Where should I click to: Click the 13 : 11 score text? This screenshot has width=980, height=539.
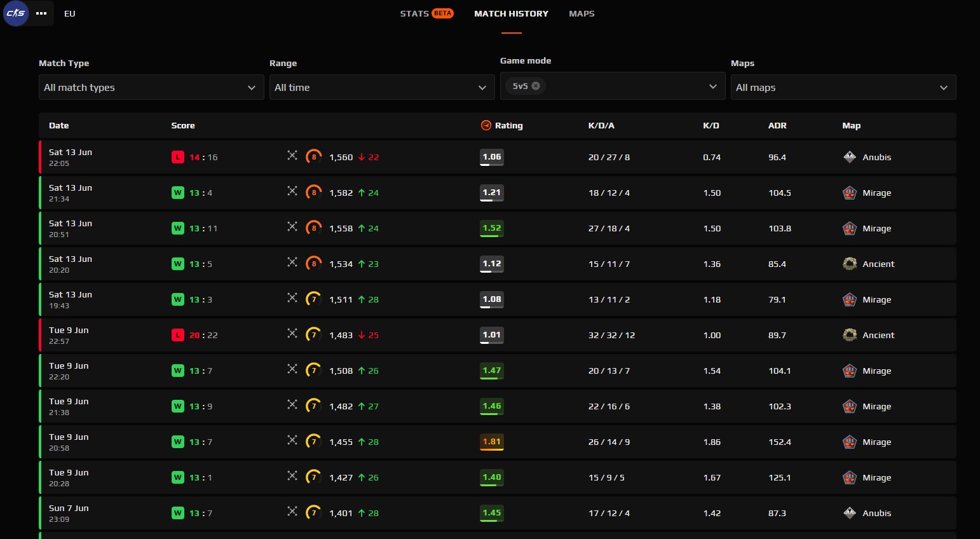point(203,228)
